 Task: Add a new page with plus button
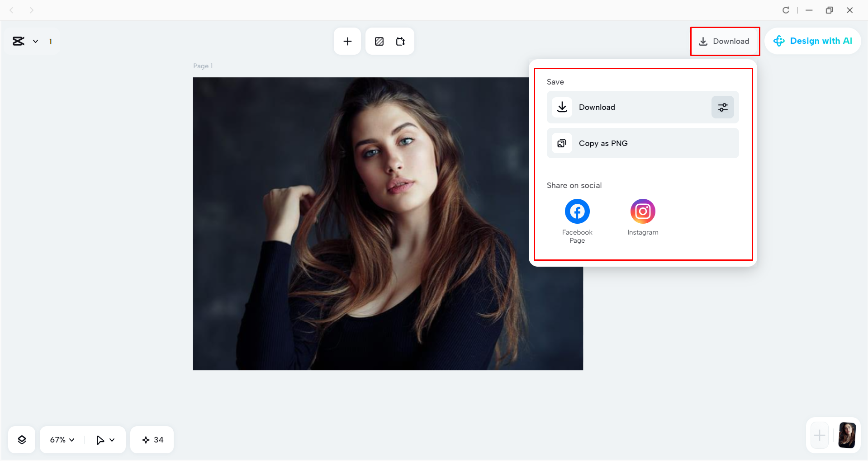[819, 435]
